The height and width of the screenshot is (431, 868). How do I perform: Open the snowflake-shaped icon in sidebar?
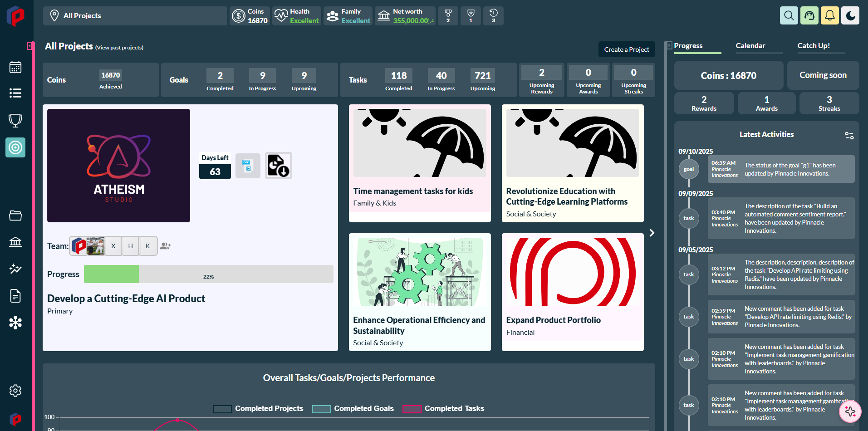coord(15,323)
